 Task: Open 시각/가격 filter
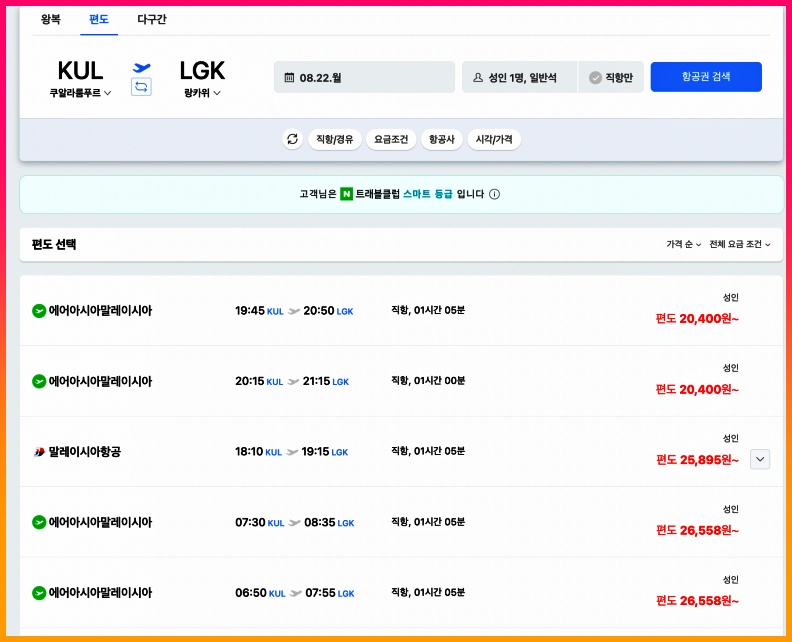click(x=494, y=139)
